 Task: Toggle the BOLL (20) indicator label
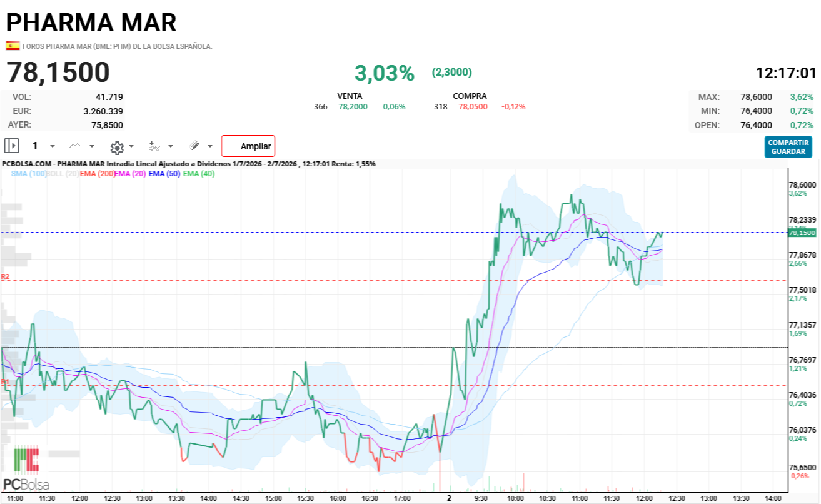pyautogui.click(x=63, y=174)
